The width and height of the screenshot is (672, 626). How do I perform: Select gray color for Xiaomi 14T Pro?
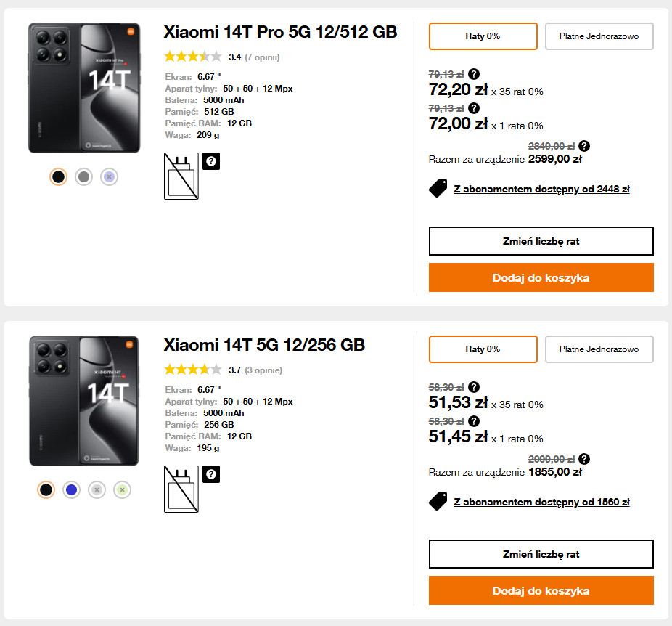pyautogui.click(x=83, y=176)
